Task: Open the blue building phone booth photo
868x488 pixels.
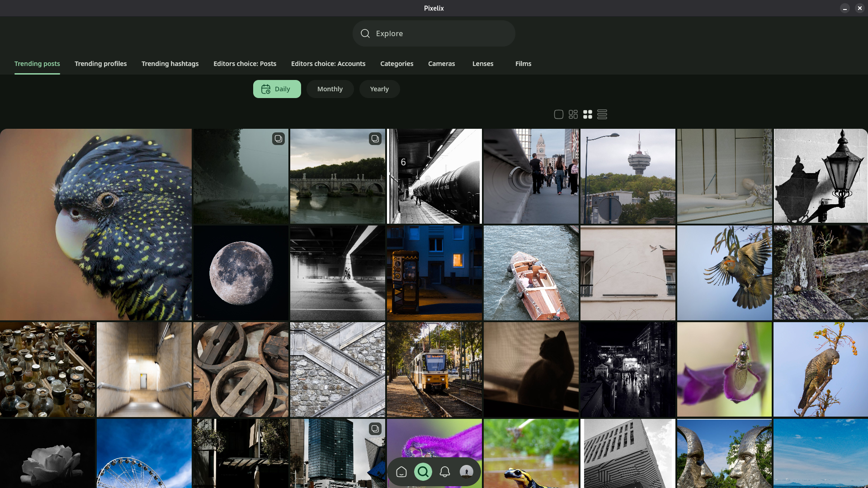Action: pyautogui.click(x=434, y=273)
